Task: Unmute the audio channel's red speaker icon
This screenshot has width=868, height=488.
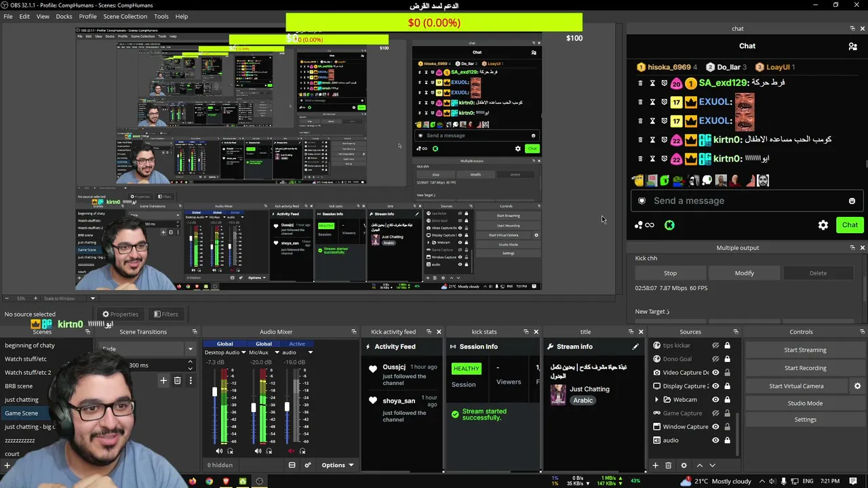Action: click(x=292, y=451)
